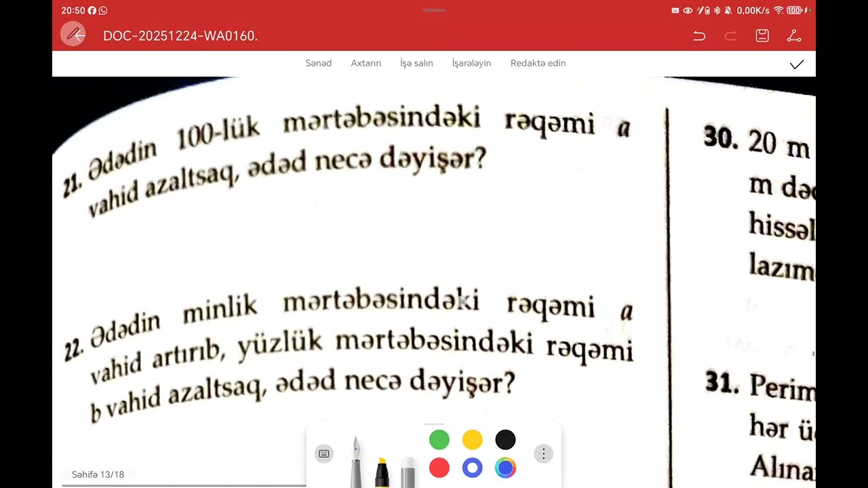Image resolution: width=868 pixels, height=488 pixels.
Task: Tap the pen-with-back-arrow exit icon
Action: point(73,34)
